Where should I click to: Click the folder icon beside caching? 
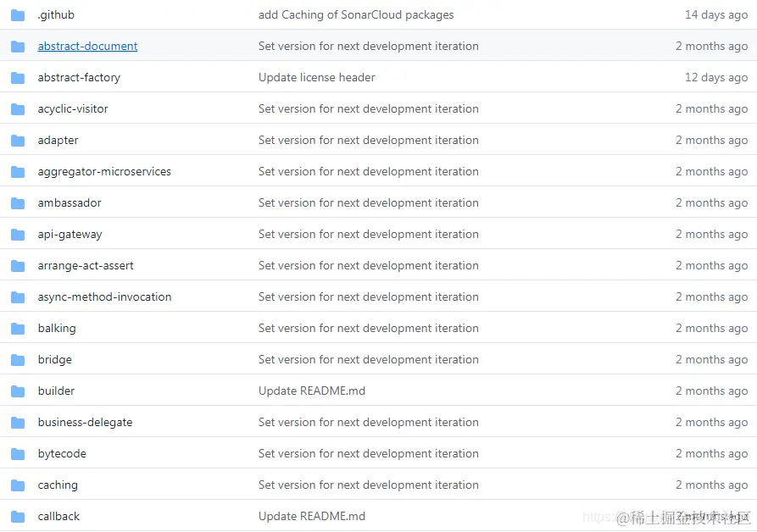(18, 485)
